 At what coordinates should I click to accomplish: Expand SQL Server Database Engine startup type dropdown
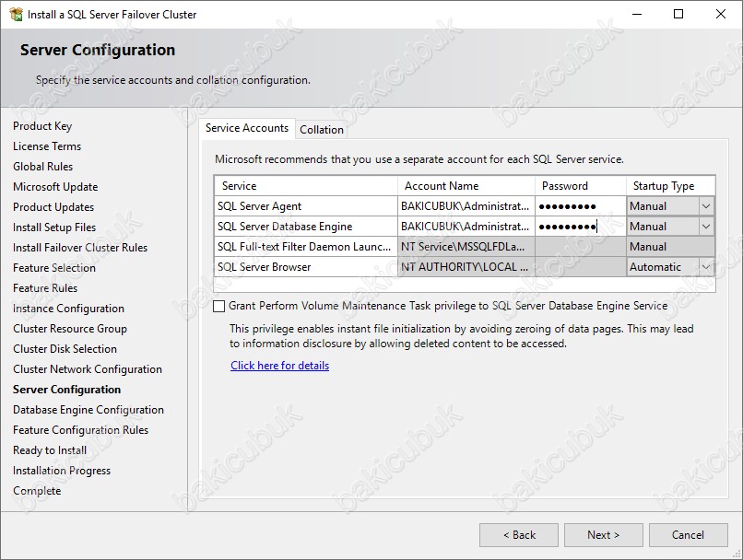click(705, 227)
